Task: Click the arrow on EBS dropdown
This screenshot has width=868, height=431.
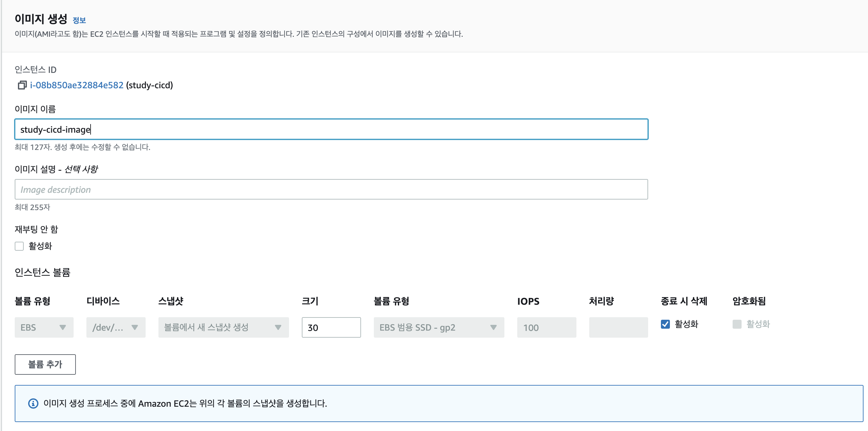Action: [63, 327]
